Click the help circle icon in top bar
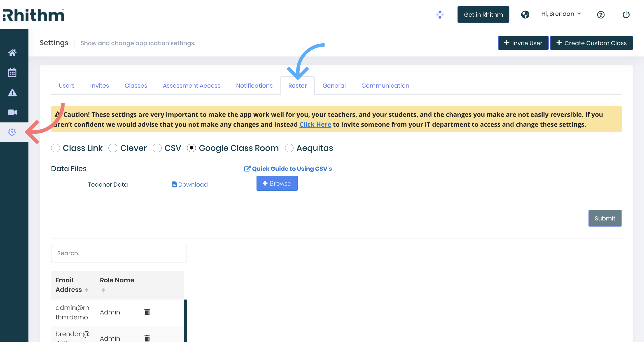This screenshot has height=342, width=644. point(601,14)
